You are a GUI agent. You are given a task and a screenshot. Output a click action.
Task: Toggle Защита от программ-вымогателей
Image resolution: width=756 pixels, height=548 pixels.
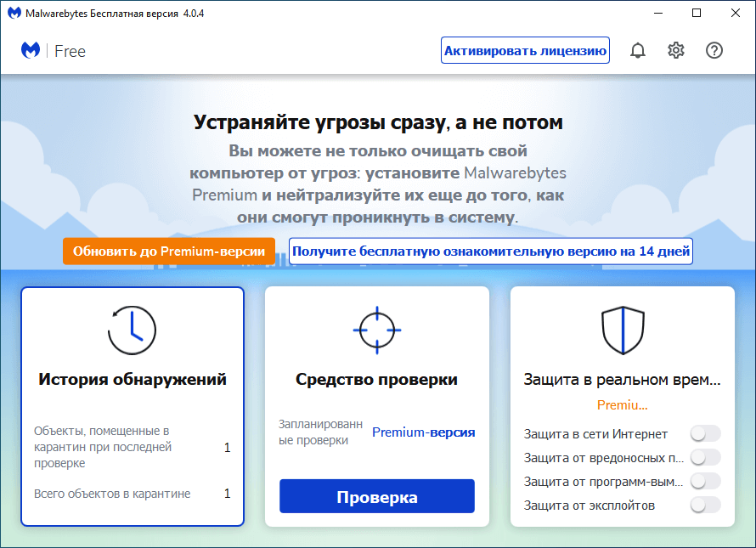pyautogui.click(x=704, y=481)
